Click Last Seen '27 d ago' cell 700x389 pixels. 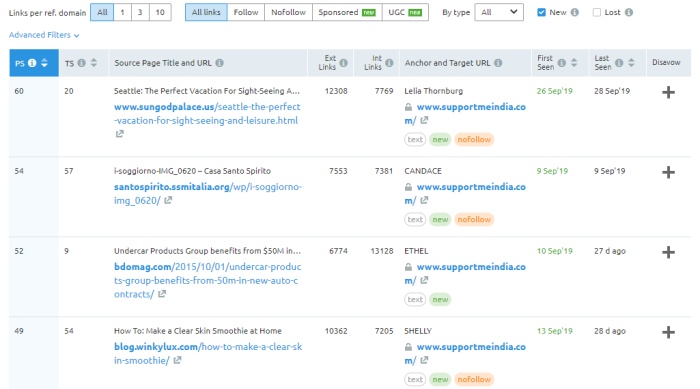pyautogui.click(x=610, y=251)
